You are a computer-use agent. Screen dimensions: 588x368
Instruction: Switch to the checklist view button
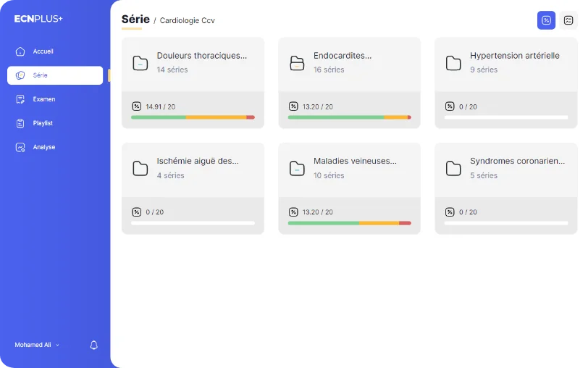(x=568, y=20)
